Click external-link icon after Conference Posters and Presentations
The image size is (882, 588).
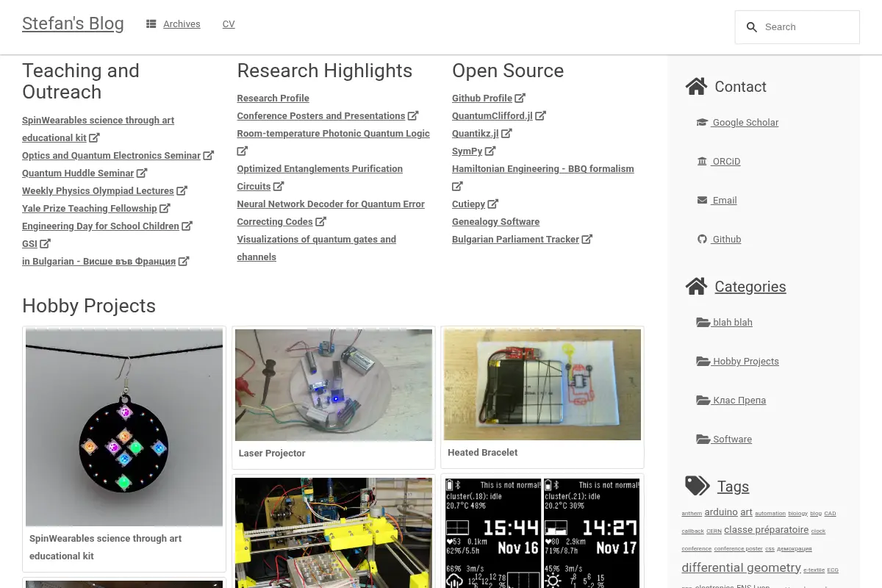pyautogui.click(x=413, y=115)
